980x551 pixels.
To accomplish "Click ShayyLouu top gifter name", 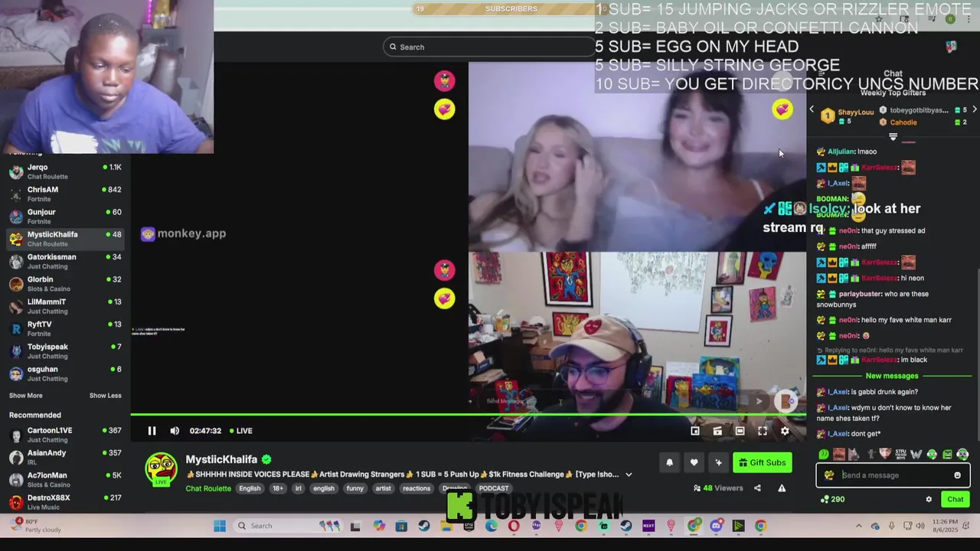I will point(855,112).
